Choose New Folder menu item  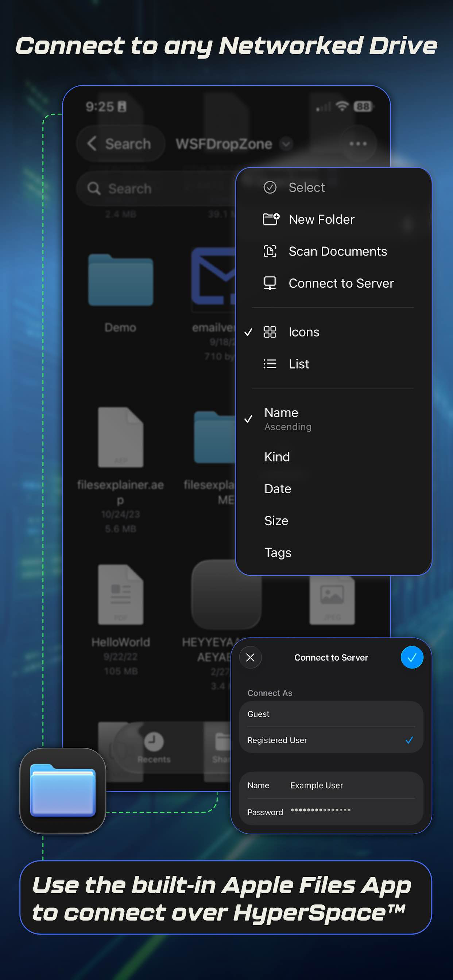point(333,219)
